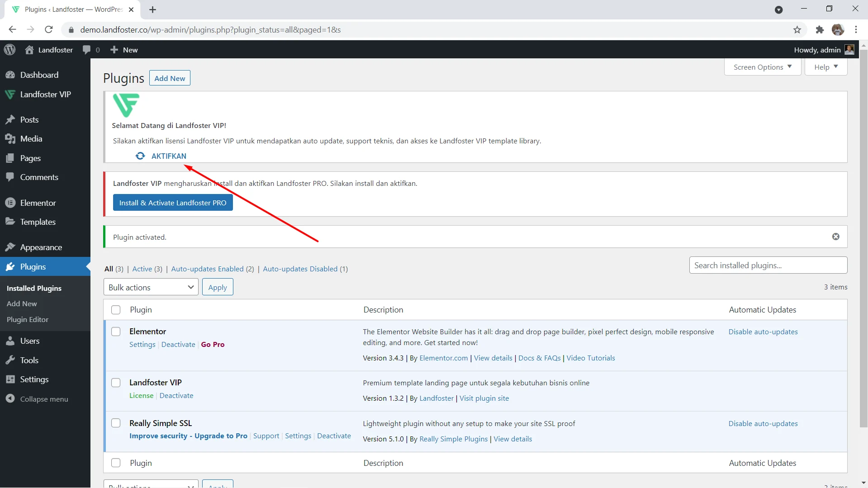Toggle select-all checkbox in table header
Viewport: 868px width, 488px height.
(116, 310)
